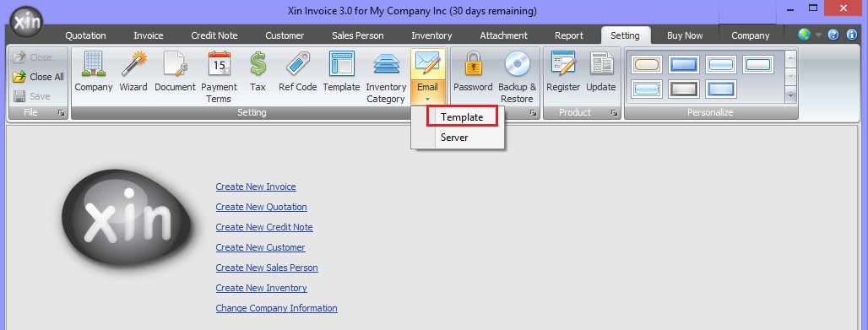Expand the Personalize style gallery
Screen dimensions: 868x330
[x=790, y=95]
